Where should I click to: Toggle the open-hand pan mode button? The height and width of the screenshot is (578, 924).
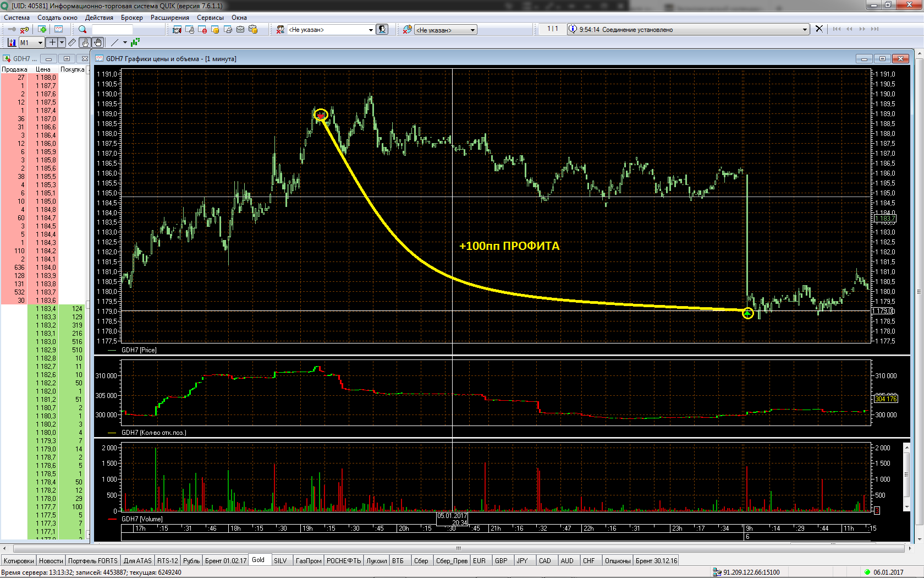tap(98, 42)
